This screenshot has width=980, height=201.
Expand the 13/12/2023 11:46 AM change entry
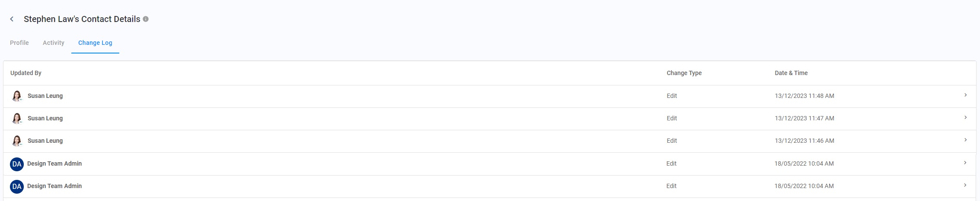[x=965, y=140]
